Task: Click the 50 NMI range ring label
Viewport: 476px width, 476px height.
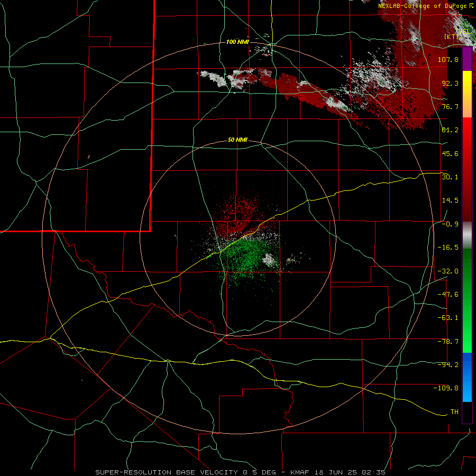Action: tap(237, 140)
